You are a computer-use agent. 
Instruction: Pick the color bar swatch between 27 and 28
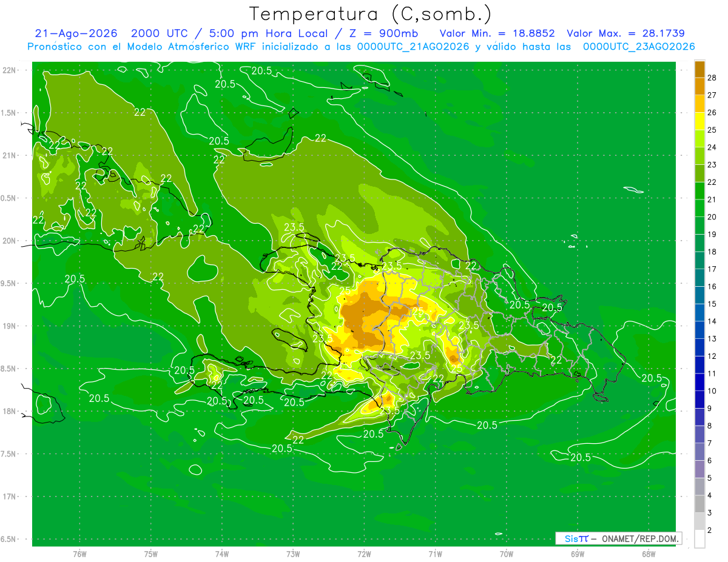coord(700,87)
